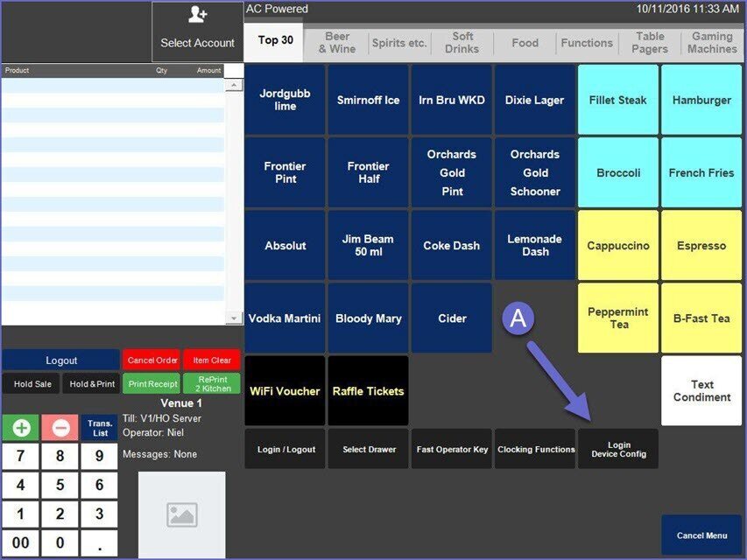Click the red Cancel Order button

[152, 360]
